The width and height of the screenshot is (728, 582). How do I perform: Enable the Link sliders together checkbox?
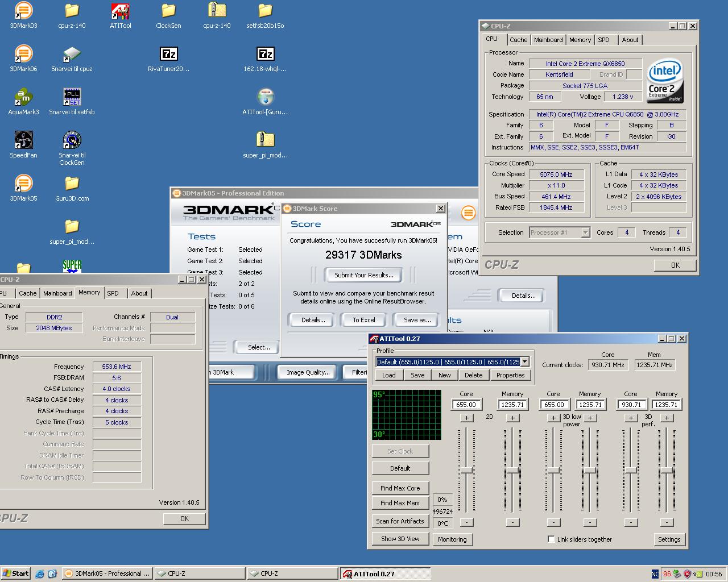[x=551, y=539]
